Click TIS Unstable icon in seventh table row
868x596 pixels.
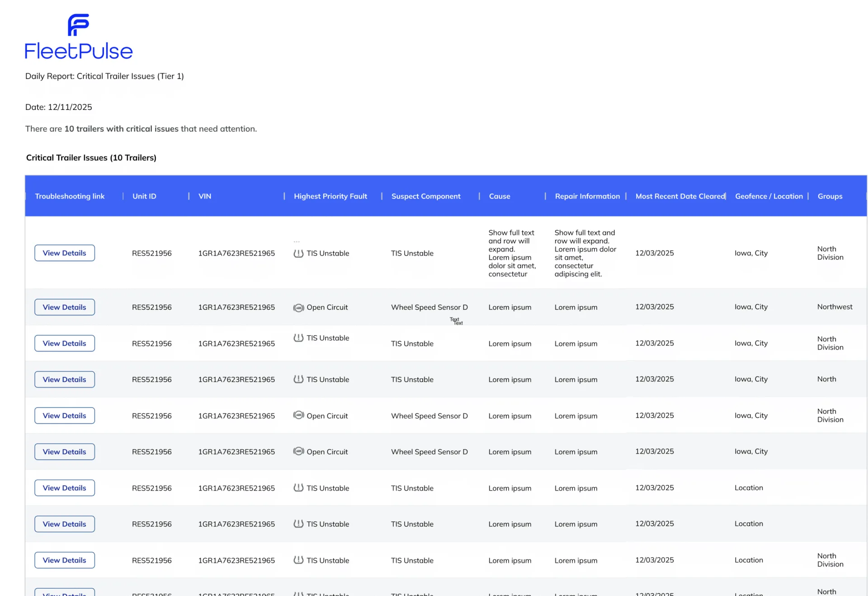click(298, 487)
